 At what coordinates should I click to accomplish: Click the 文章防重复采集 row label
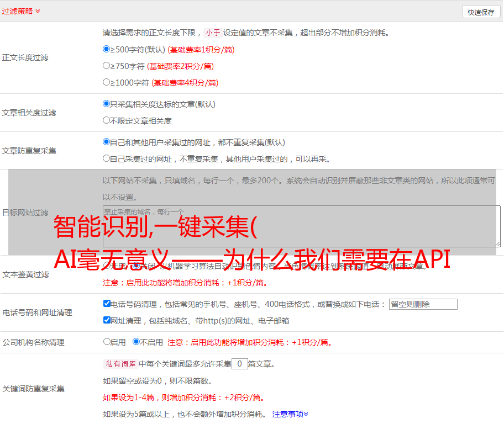coord(29,151)
